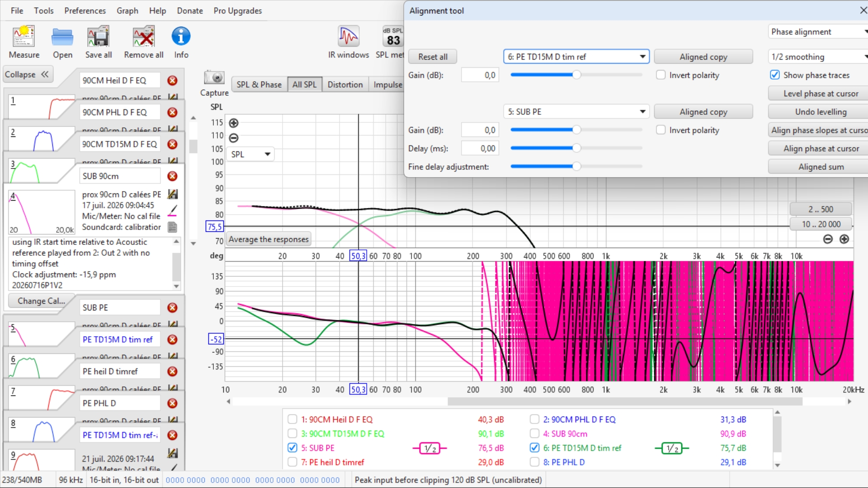Open the Preferences menu
868x488 pixels.
(85, 10)
